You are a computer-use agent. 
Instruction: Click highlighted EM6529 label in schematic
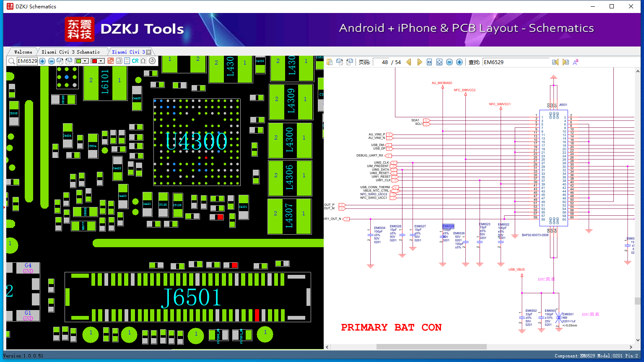click(x=448, y=226)
